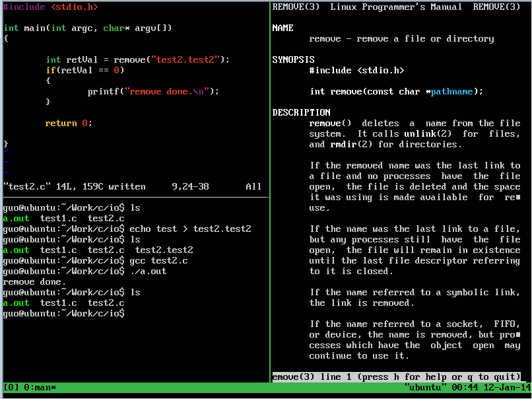Image resolution: width=532 pixels, height=399 pixels.
Task: Click the 'REMOVE(3)' header at top-left of man page
Action: click(x=296, y=7)
